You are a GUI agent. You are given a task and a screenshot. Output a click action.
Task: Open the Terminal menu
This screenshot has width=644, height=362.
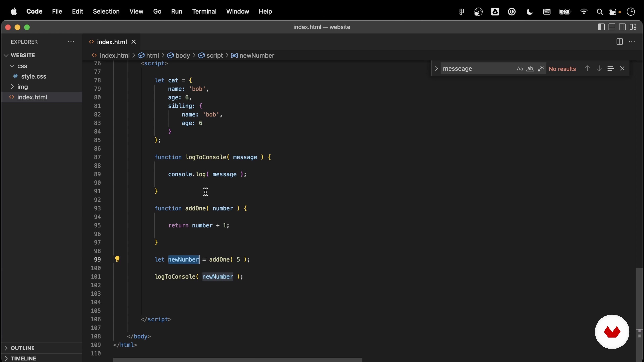click(x=204, y=12)
